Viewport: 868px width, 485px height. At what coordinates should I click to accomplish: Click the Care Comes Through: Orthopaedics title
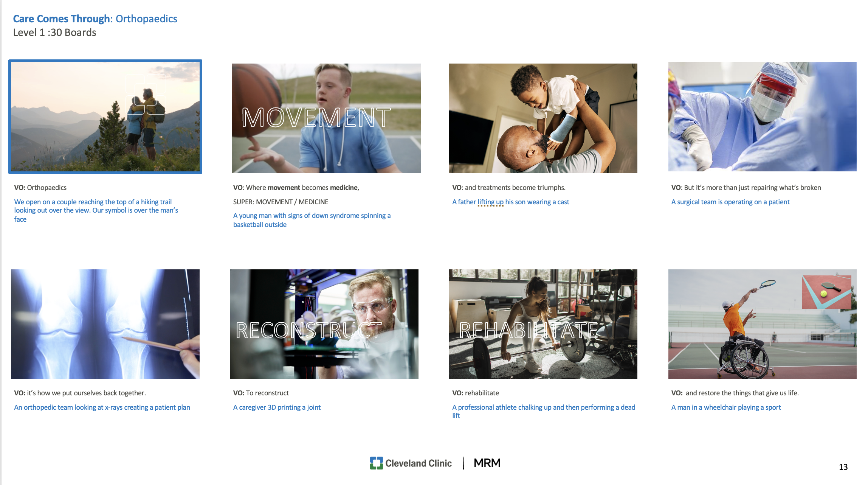[x=95, y=19]
